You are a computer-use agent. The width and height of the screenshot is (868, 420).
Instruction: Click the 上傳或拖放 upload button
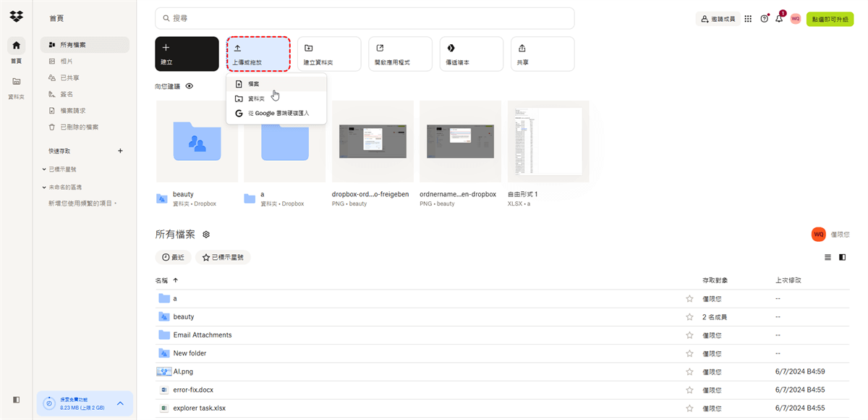pos(258,54)
